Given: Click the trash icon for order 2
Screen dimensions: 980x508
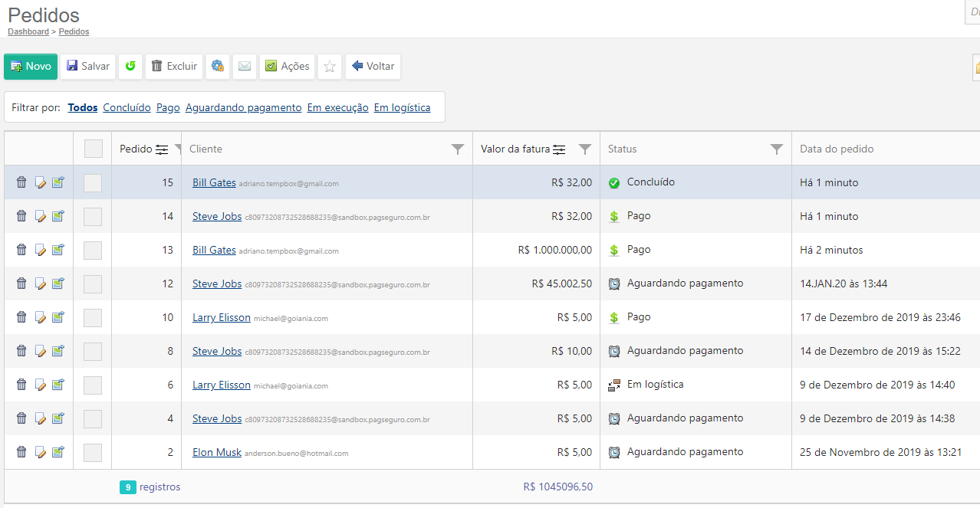Looking at the screenshot, I should click(x=21, y=452).
